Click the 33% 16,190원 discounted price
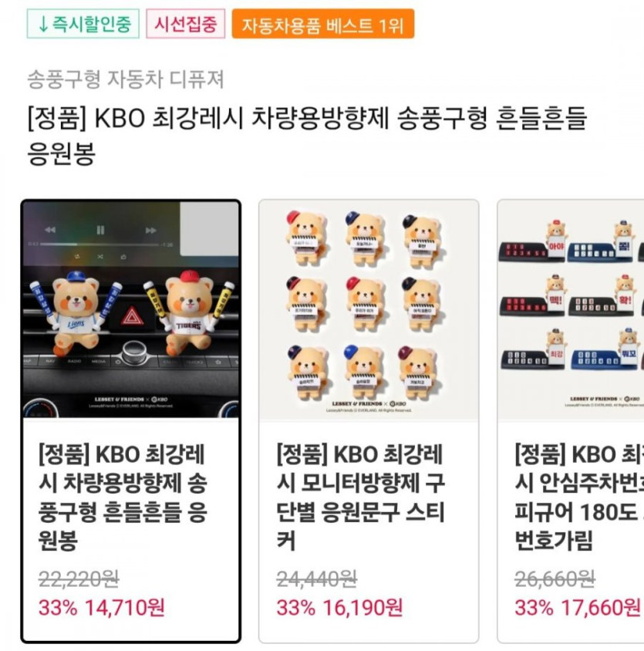The image size is (644, 651). pyautogui.click(x=339, y=608)
